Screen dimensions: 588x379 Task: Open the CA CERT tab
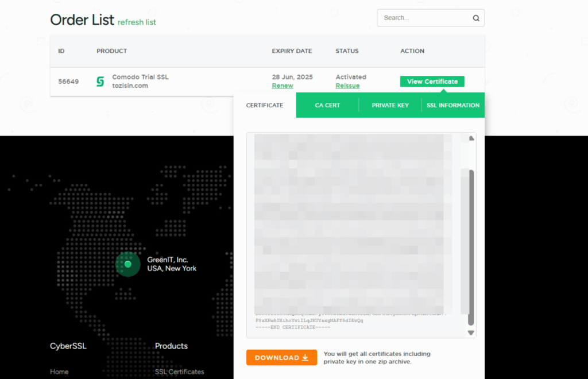pos(327,105)
